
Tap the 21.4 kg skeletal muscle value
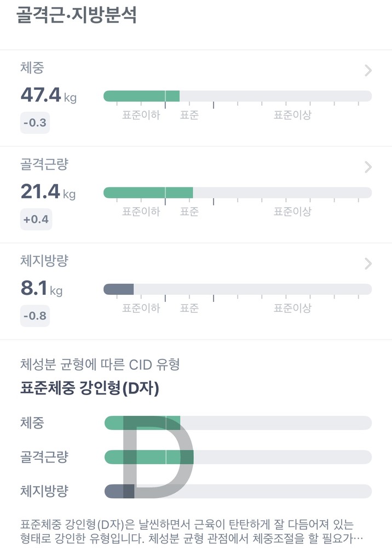point(48,192)
